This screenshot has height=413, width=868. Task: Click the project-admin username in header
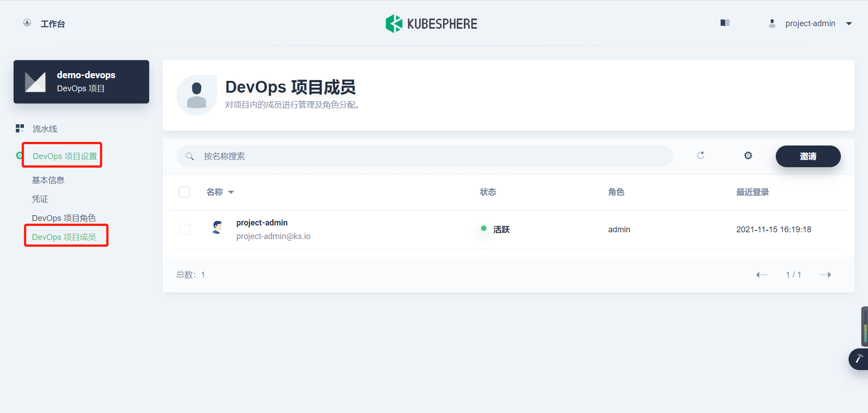click(810, 23)
